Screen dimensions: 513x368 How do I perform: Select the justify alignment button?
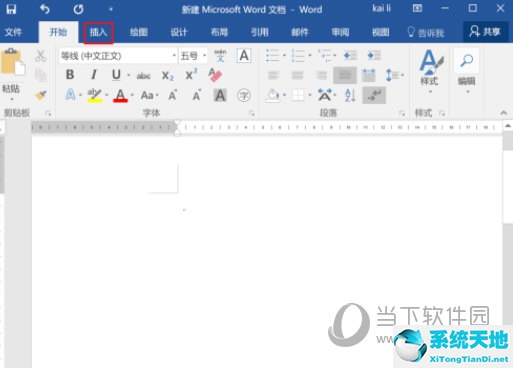click(x=345, y=75)
